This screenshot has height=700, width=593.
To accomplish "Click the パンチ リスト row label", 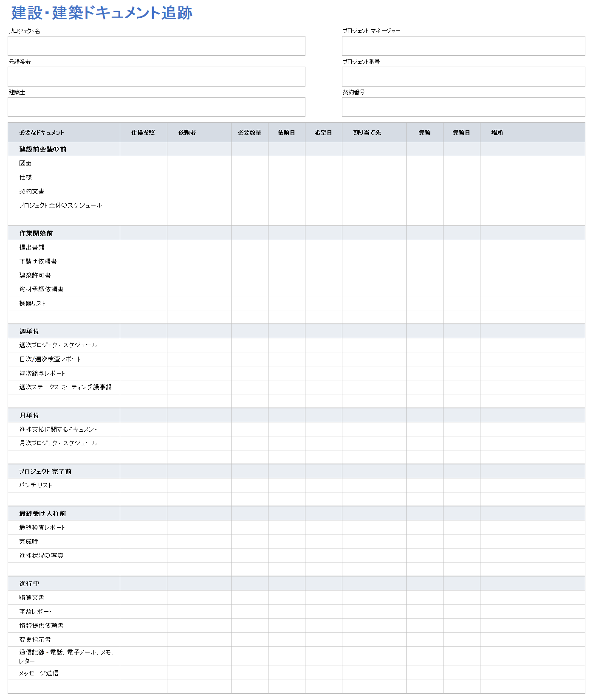I will click(35, 485).
